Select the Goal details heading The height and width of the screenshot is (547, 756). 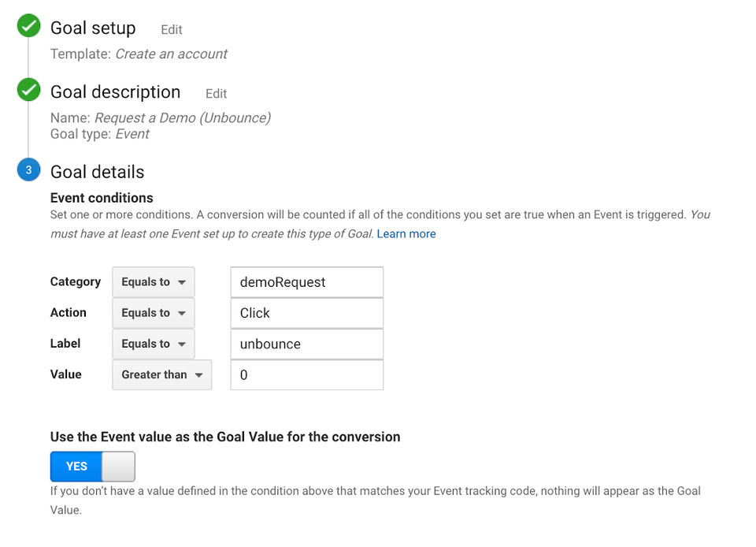pyautogui.click(x=98, y=172)
